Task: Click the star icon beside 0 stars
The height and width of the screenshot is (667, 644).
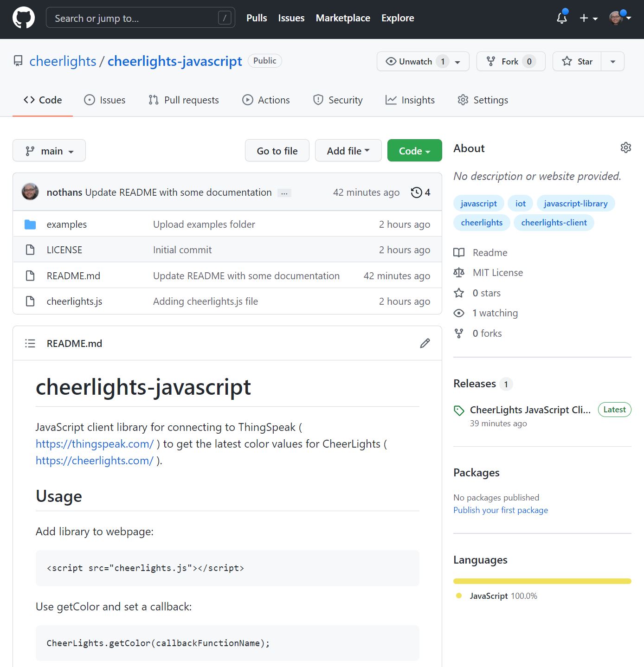Action: (x=459, y=293)
